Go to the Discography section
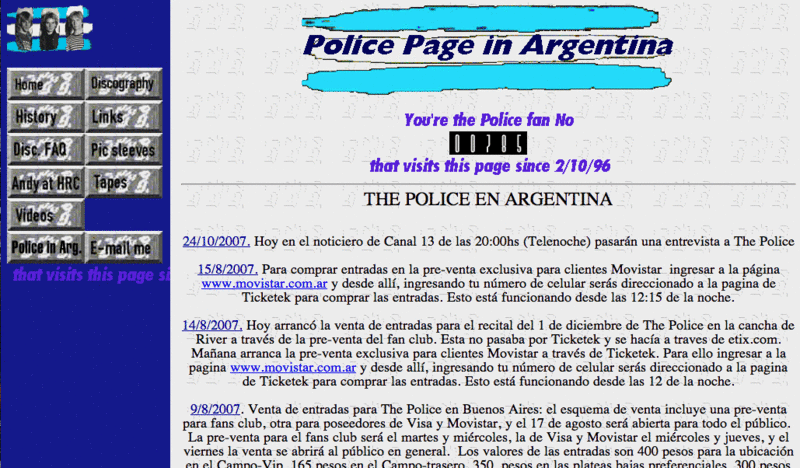This screenshot has width=800, height=468. (123, 84)
